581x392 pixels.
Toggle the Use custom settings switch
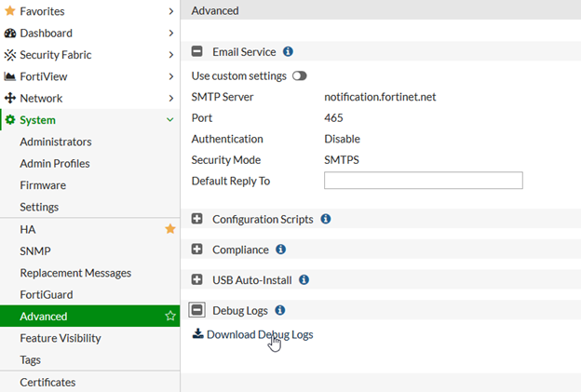pyautogui.click(x=299, y=75)
